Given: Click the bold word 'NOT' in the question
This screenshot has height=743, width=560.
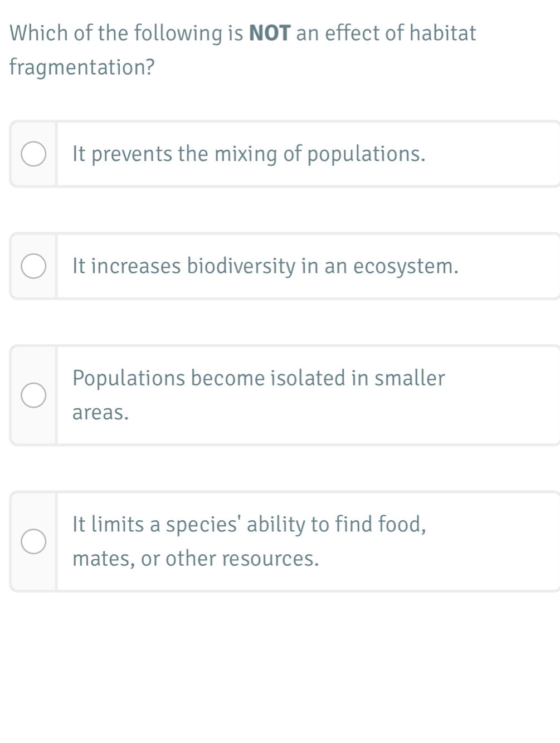Looking at the screenshot, I should (x=270, y=33).
